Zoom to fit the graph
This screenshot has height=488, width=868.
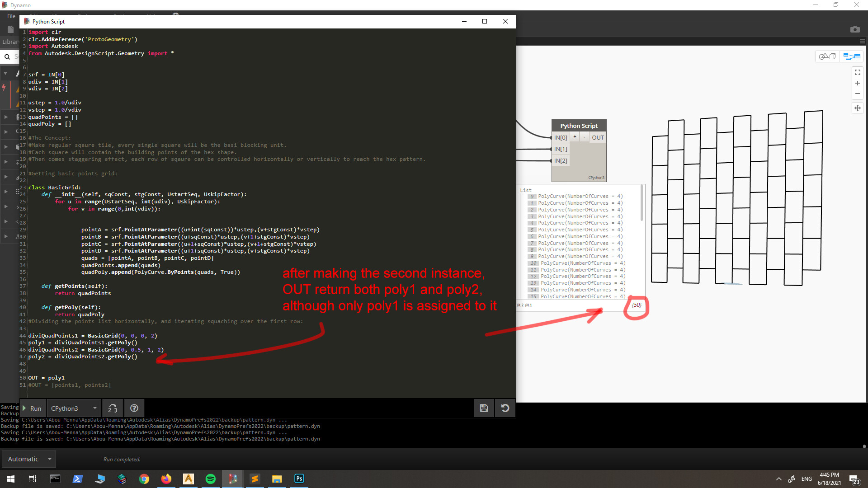coord(858,72)
